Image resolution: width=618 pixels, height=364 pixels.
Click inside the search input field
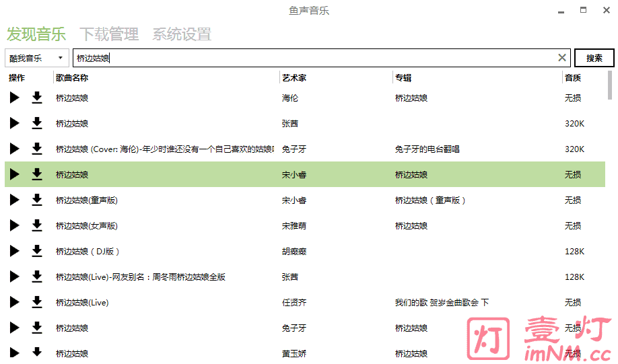pos(323,58)
